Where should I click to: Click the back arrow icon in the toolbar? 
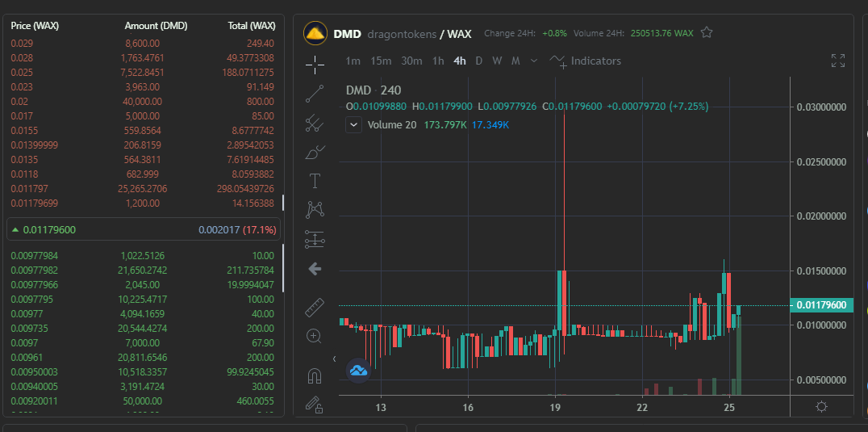coord(315,269)
